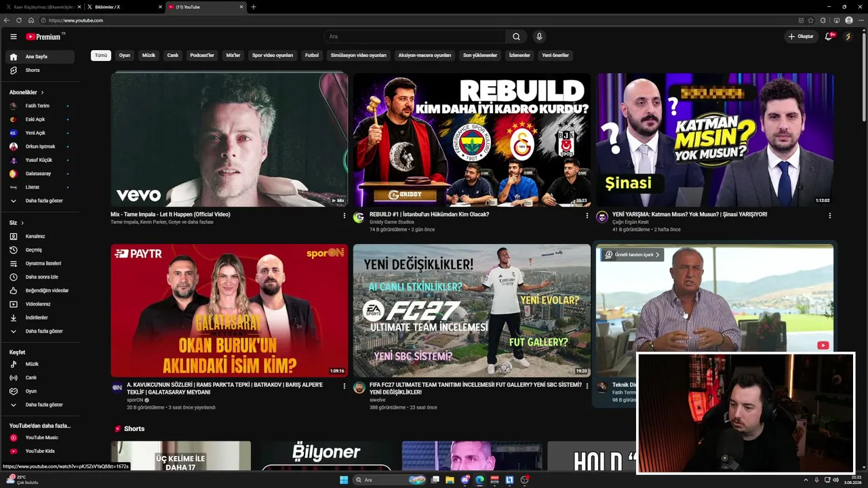Open the YouTube hamburger guide menu
The image size is (868, 488).
click(x=14, y=37)
